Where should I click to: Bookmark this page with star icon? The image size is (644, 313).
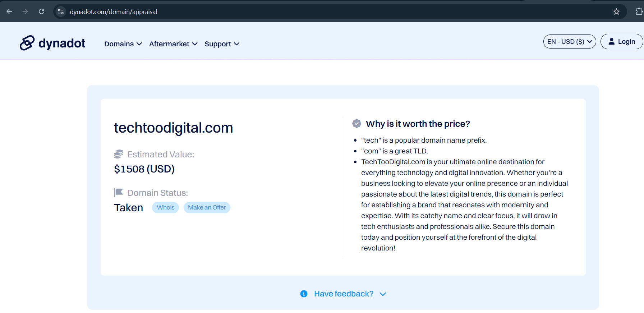(x=616, y=12)
